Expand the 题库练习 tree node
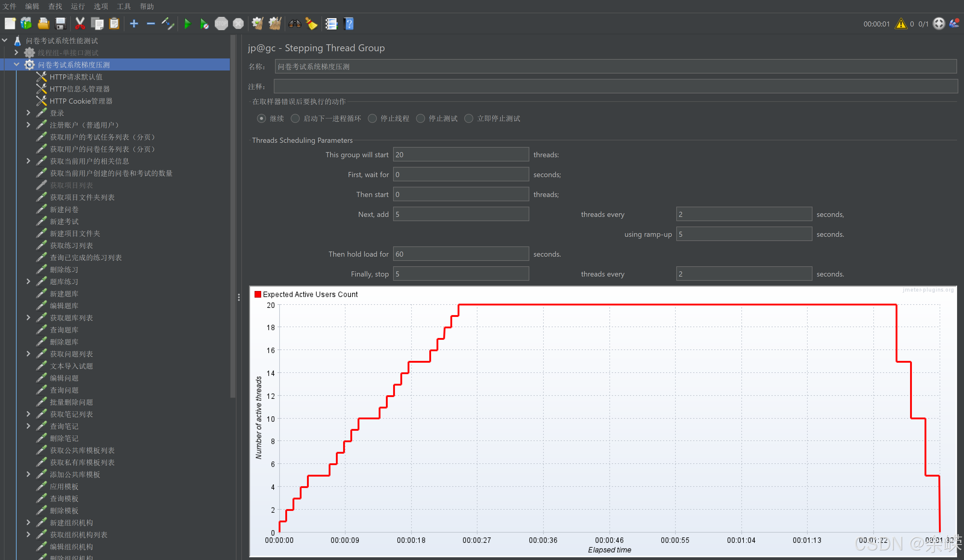Screen dimensions: 964x560 click(x=28, y=282)
